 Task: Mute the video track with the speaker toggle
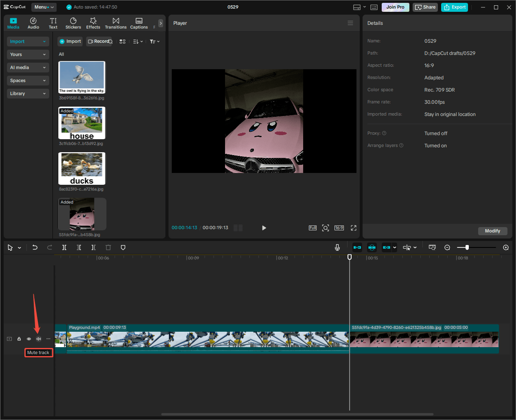(x=38, y=339)
